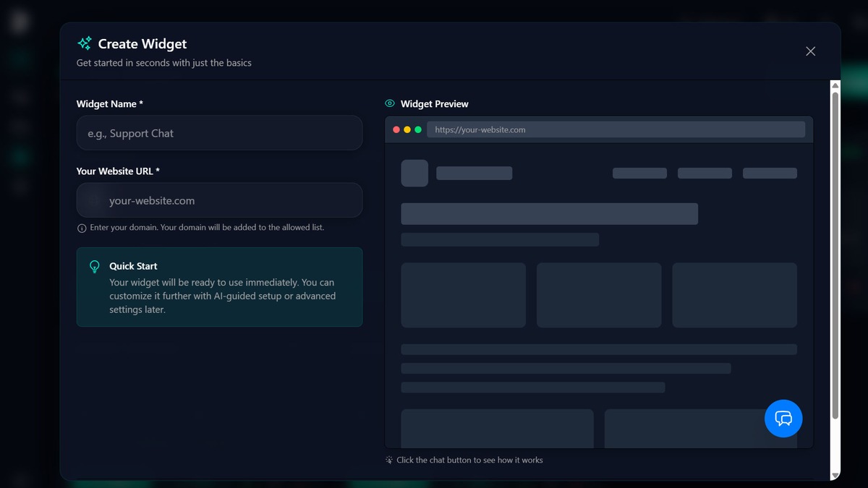Focus the Widget Name input field

tap(219, 133)
